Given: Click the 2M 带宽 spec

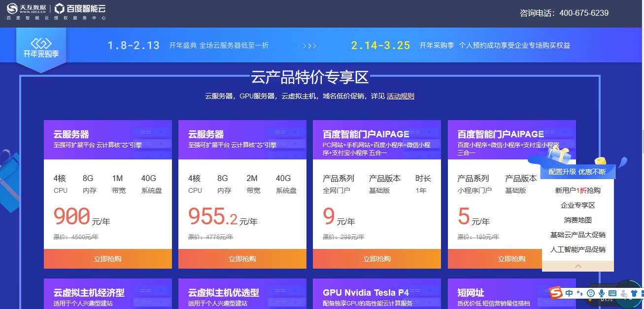Looking at the screenshot, I should click(254, 184).
